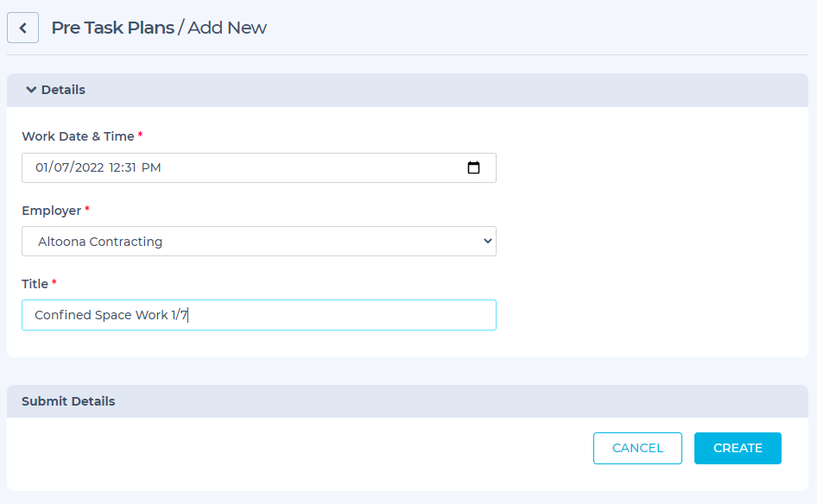Viewport: 817px width, 504px height.
Task: Click the Add New breadcrumb text
Action: [x=227, y=28]
